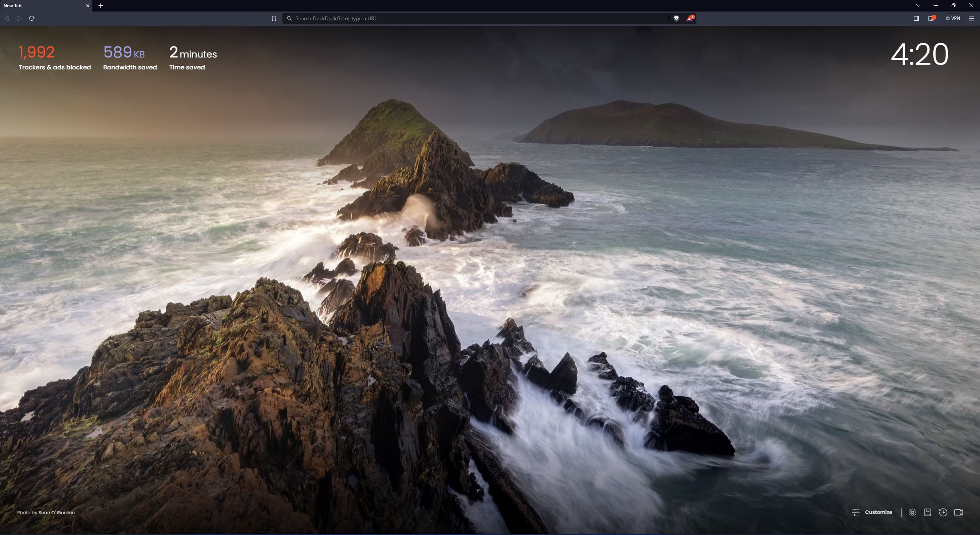Image resolution: width=980 pixels, height=535 pixels.
Task: Open Bookmarks via the book icon
Action: (x=928, y=512)
